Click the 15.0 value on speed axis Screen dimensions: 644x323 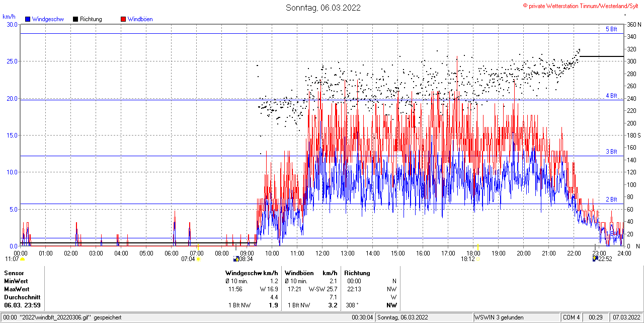pos(12,135)
